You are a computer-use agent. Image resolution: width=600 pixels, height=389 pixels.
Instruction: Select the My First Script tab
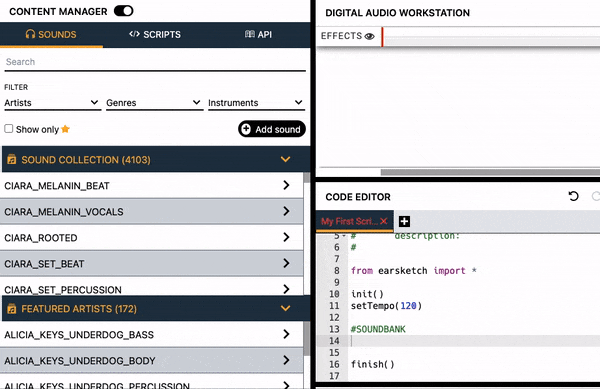tap(349, 221)
